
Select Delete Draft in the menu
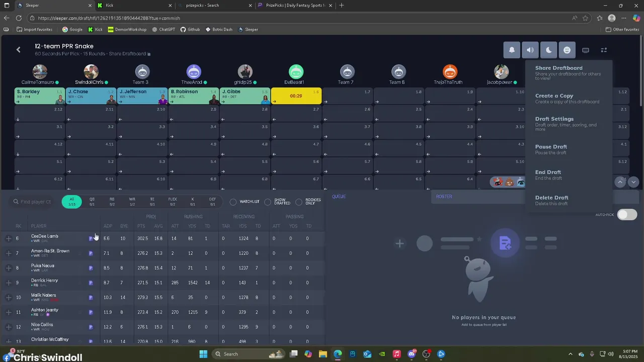(569, 200)
